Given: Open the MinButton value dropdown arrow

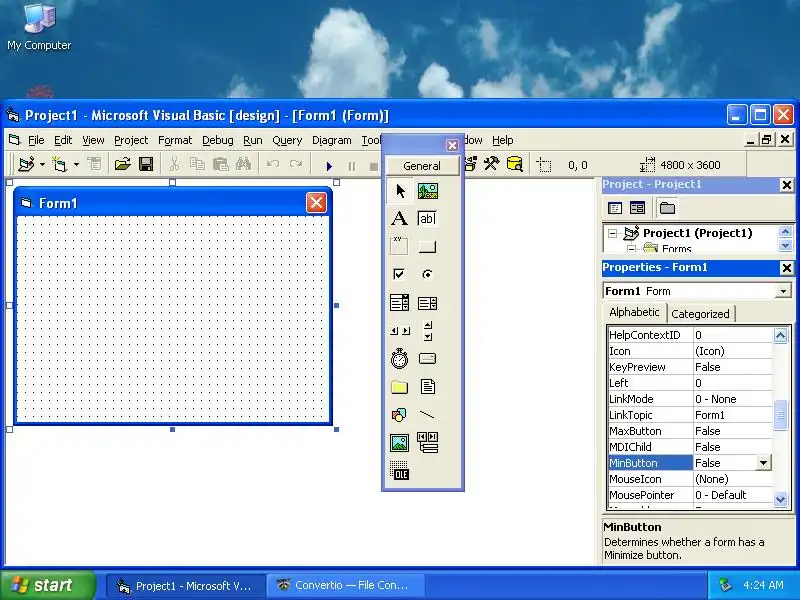Looking at the screenshot, I should click(x=763, y=463).
